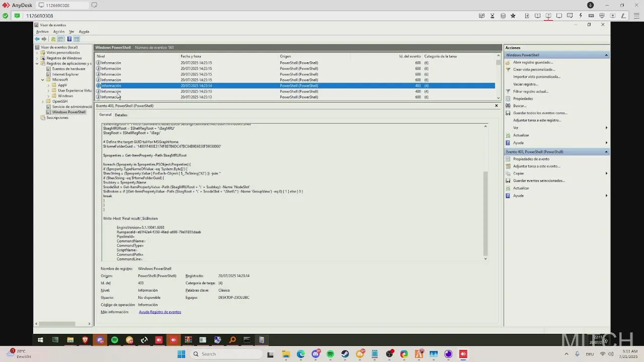Viewport: 644px width, 362px height.
Task: Click local taskbar Edge icon
Action: (x=301, y=354)
